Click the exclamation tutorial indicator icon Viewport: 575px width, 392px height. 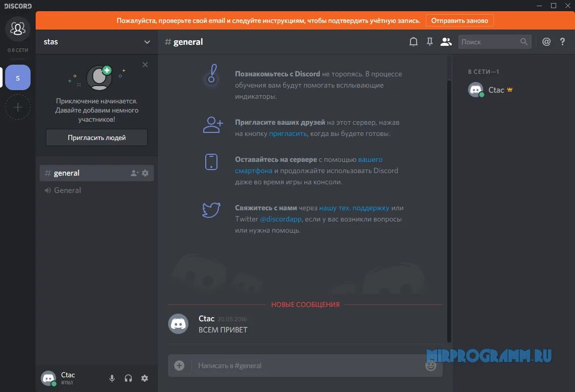coord(211,75)
